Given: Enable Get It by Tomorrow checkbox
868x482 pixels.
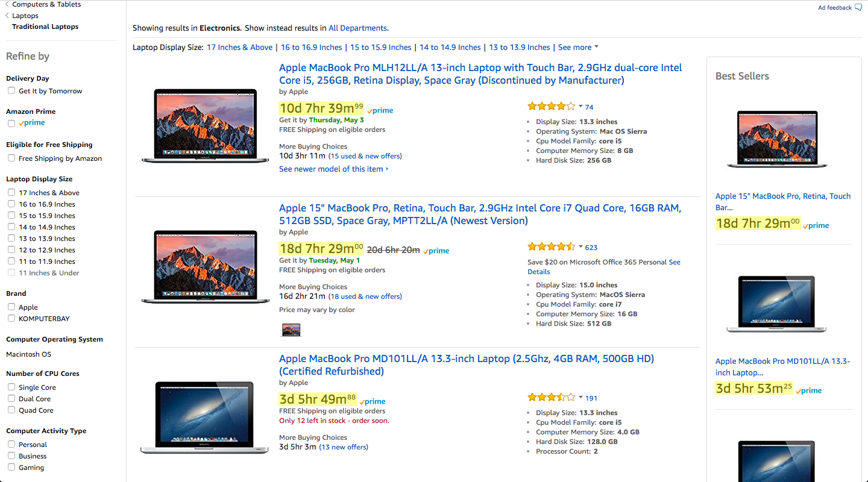Looking at the screenshot, I should tap(11, 91).
